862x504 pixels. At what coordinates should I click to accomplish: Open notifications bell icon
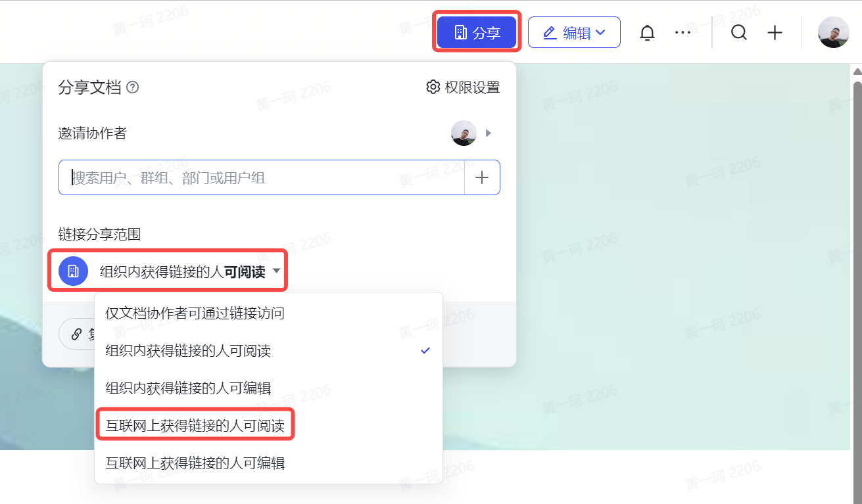[x=647, y=33]
